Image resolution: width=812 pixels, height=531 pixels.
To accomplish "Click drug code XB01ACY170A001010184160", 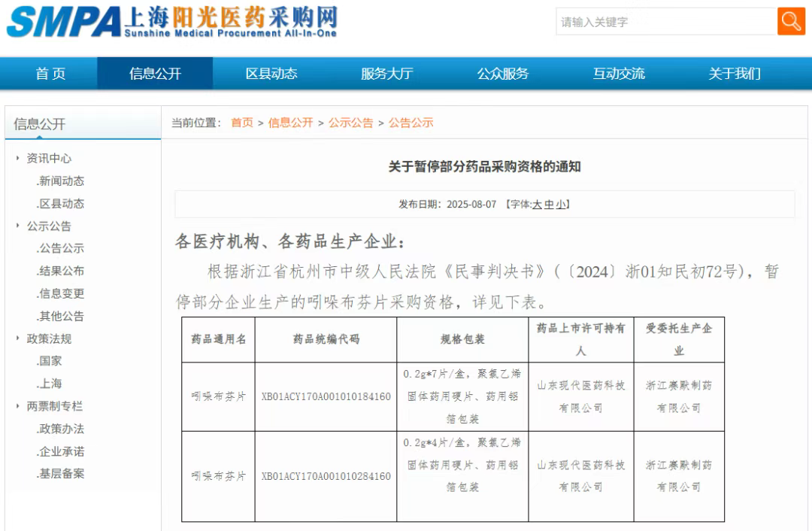I will click(x=326, y=397).
